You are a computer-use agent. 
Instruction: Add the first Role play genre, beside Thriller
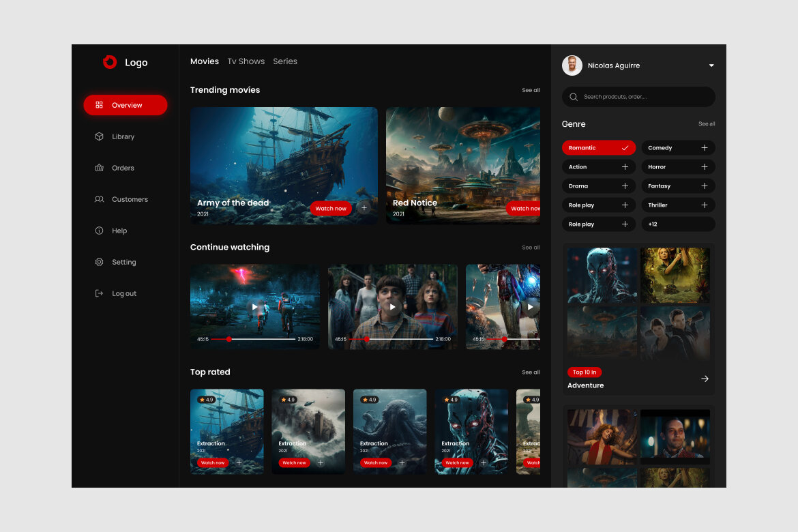tap(599, 205)
